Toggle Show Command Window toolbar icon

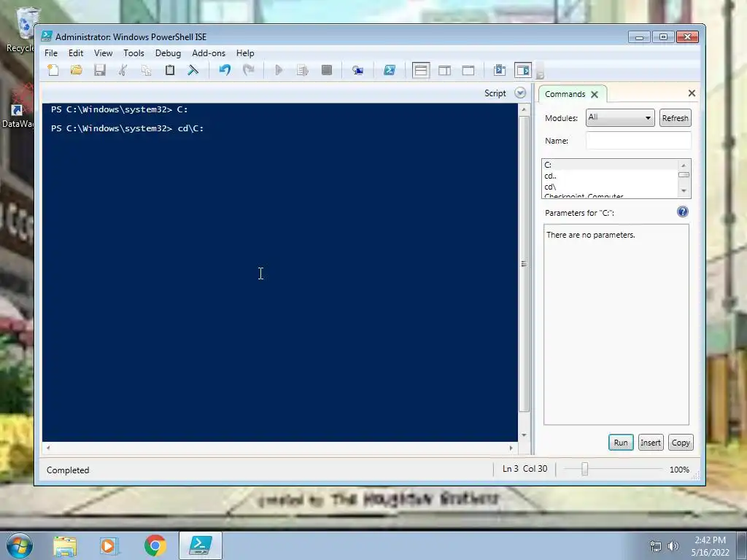pos(499,71)
